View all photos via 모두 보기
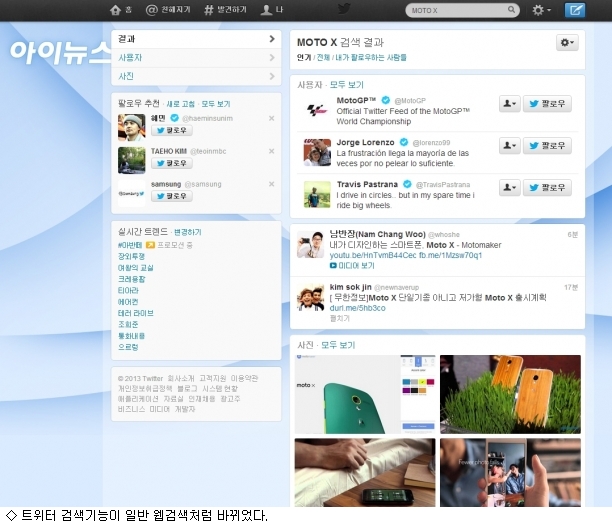612x527 pixels. (x=338, y=345)
